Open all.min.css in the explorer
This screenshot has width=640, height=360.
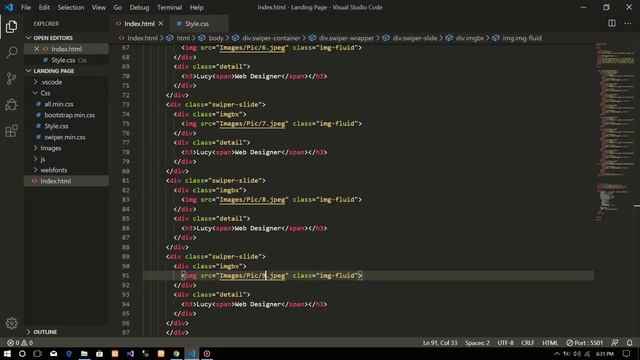click(x=59, y=104)
